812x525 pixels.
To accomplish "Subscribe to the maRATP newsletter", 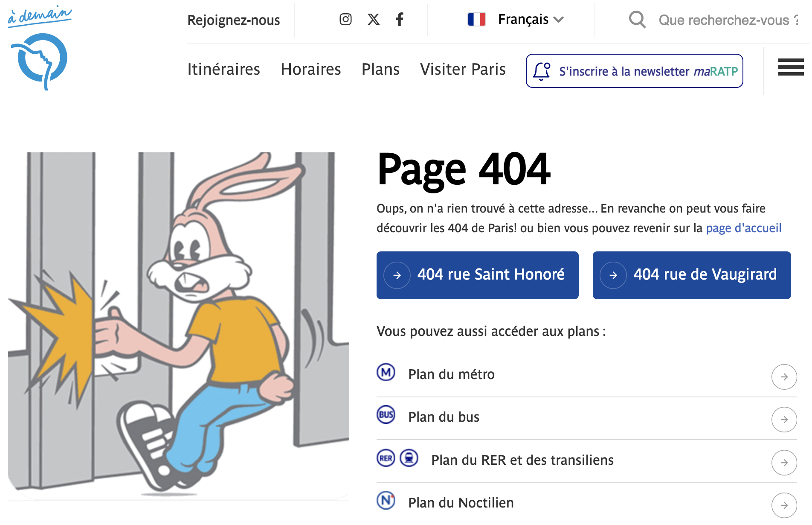I will [635, 71].
